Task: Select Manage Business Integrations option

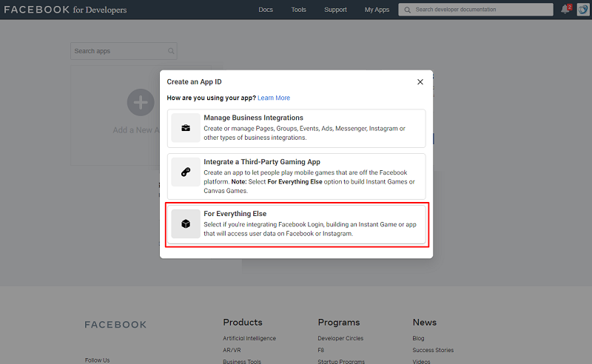Action: pyautogui.click(x=297, y=129)
